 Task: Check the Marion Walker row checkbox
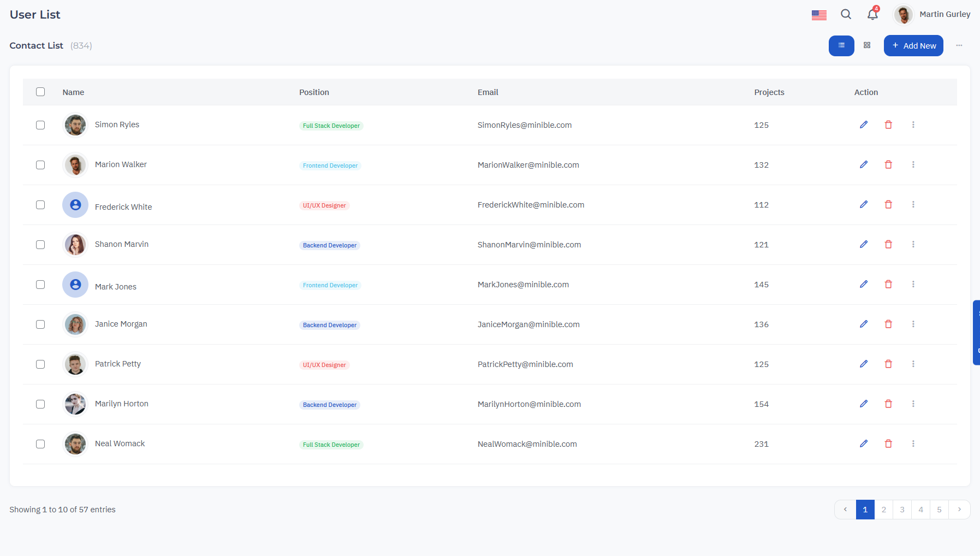click(x=40, y=165)
